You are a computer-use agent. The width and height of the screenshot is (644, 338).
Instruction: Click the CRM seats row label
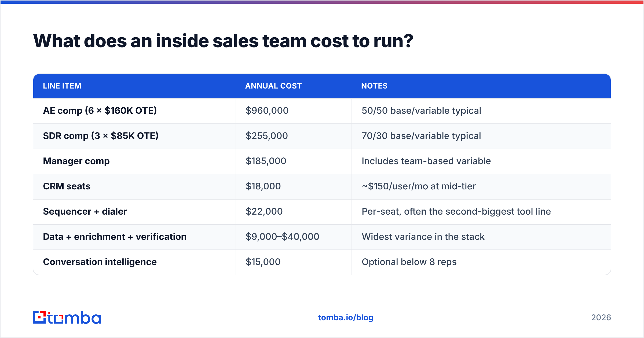[x=67, y=186]
